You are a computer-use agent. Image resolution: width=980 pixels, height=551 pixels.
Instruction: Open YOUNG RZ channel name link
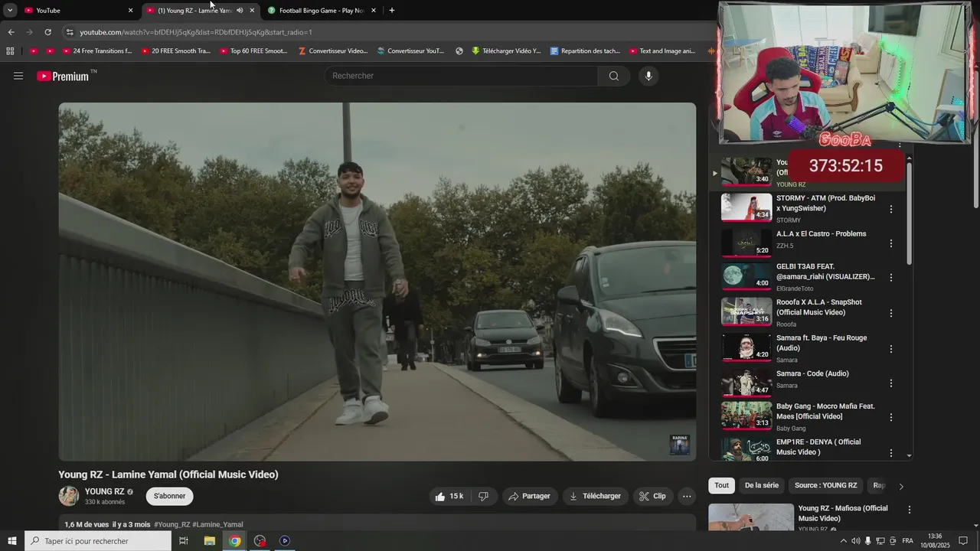pos(104,491)
